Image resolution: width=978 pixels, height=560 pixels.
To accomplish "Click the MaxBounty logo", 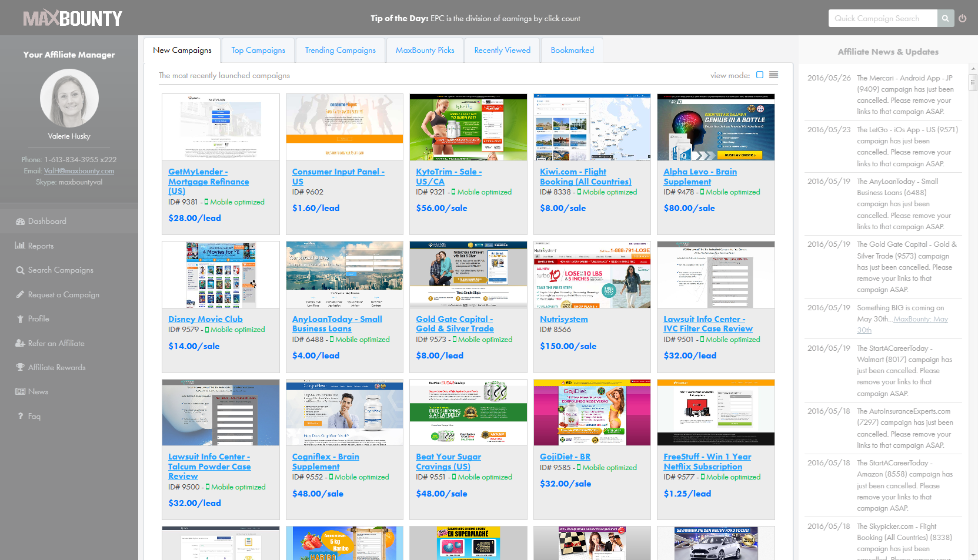I will (72, 18).
